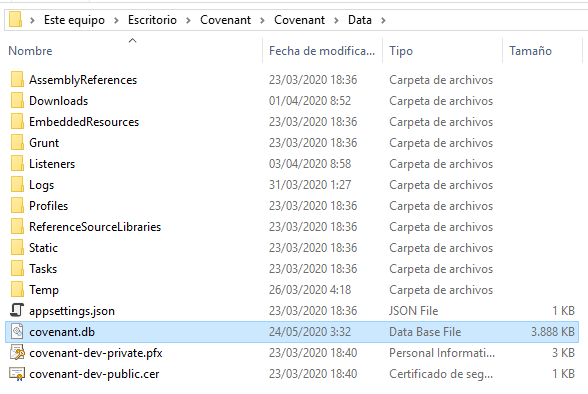Click Certificado de seg... type cell
The height and width of the screenshot is (394, 588).
(x=441, y=374)
